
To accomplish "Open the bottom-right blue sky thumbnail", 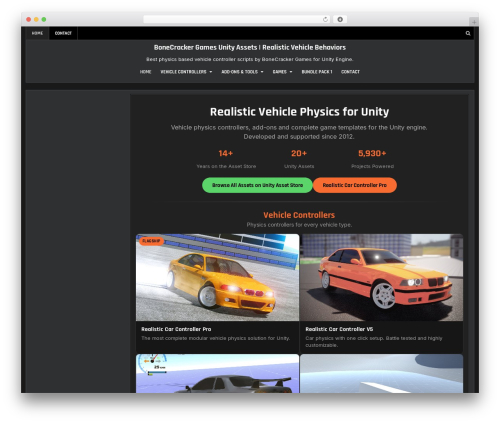I will [381, 373].
